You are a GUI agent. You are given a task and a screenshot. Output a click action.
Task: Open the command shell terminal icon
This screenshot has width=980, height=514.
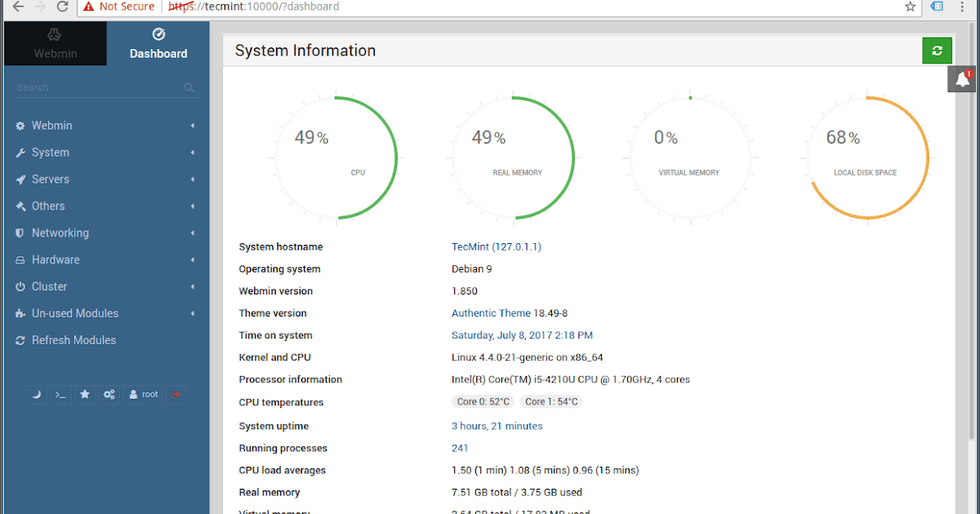click(60, 394)
